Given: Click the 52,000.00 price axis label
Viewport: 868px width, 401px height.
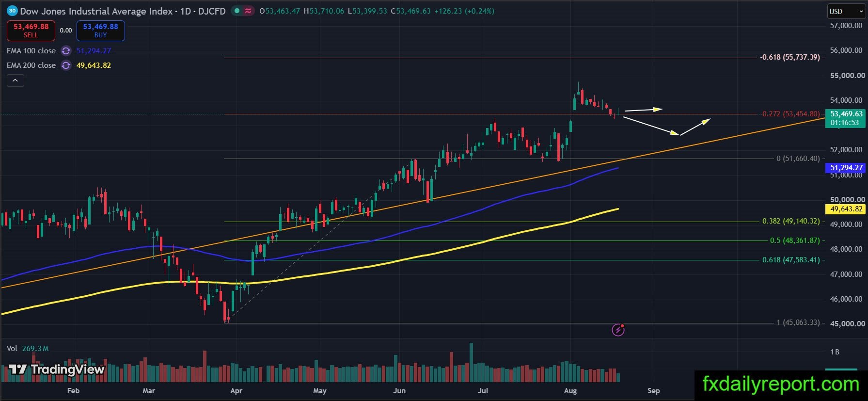Looking at the screenshot, I should (846, 150).
